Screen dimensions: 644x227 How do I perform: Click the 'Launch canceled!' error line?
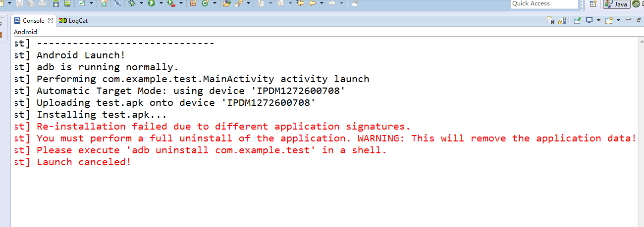pos(84,162)
